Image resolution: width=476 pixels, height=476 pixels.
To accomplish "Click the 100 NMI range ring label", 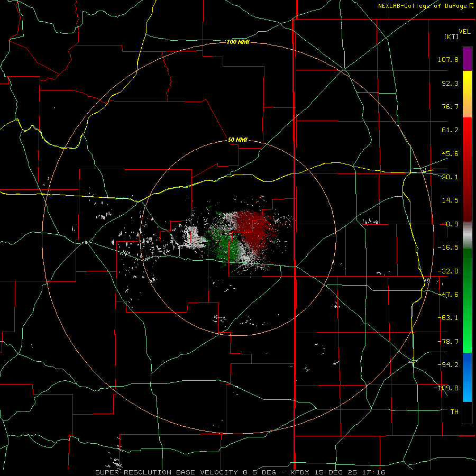I will tap(238, 42).
